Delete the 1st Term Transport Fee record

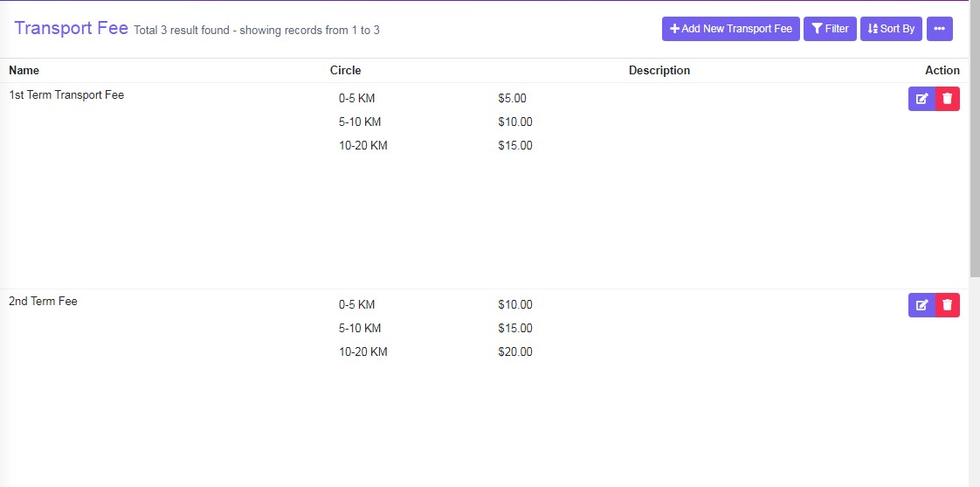pos(948,99)
